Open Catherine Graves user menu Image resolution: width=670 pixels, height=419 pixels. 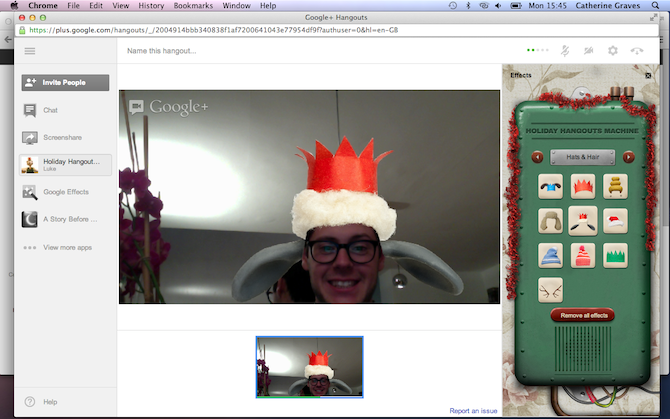pyautogui.click(x=608, y=6)
